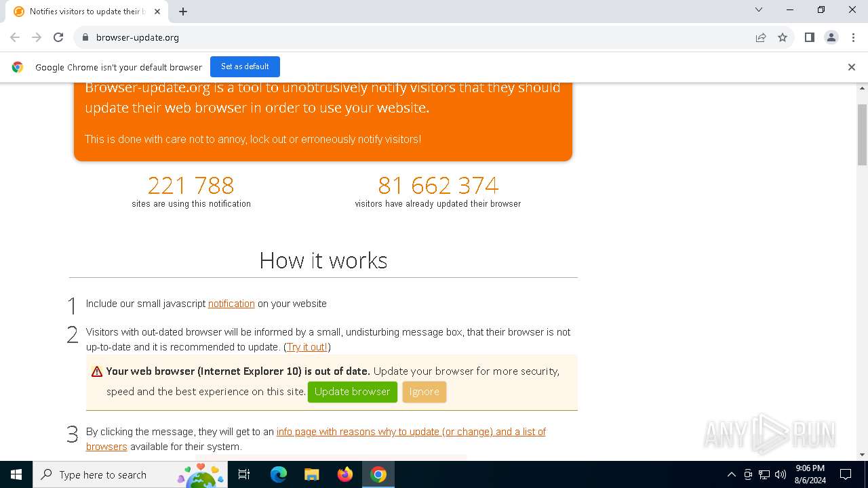Show hidden system tray icons
Image resolution: width=868 pixels, height=488 pixels.
click(x=731, y=474)
